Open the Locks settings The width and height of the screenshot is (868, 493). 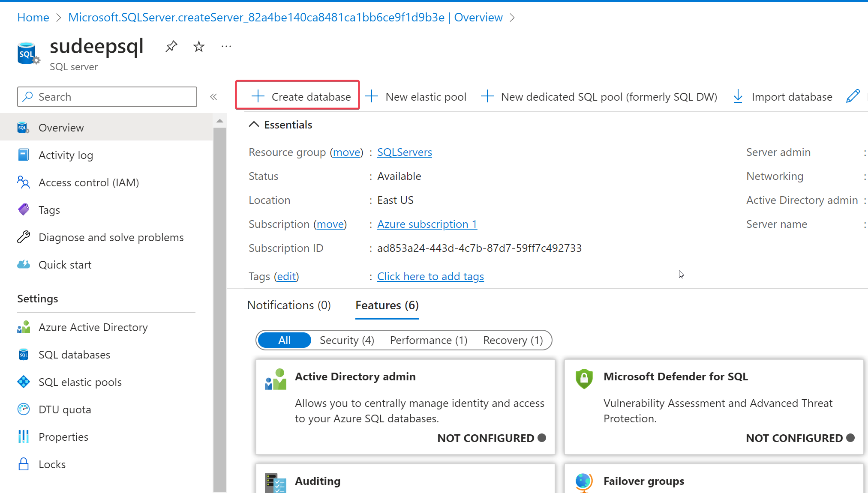52,464
